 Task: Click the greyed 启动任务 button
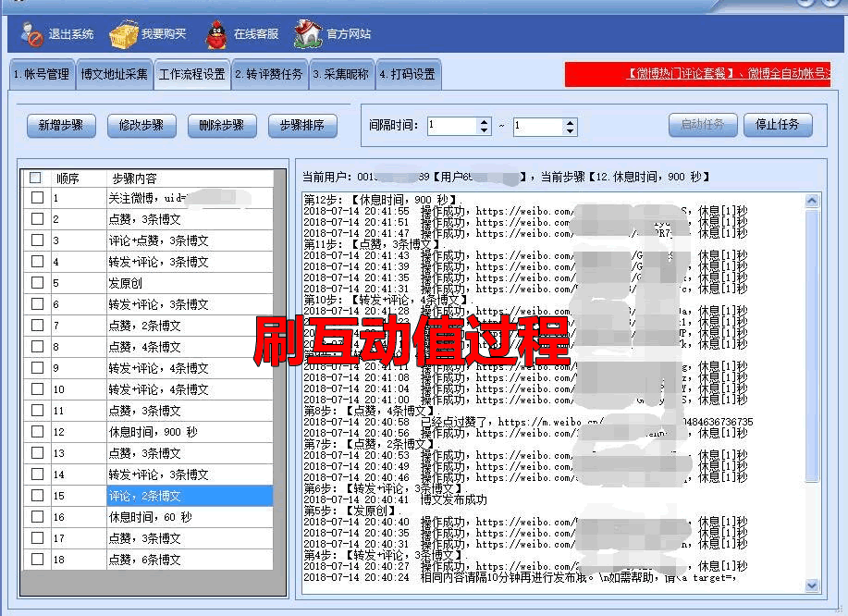pos(703,125)
